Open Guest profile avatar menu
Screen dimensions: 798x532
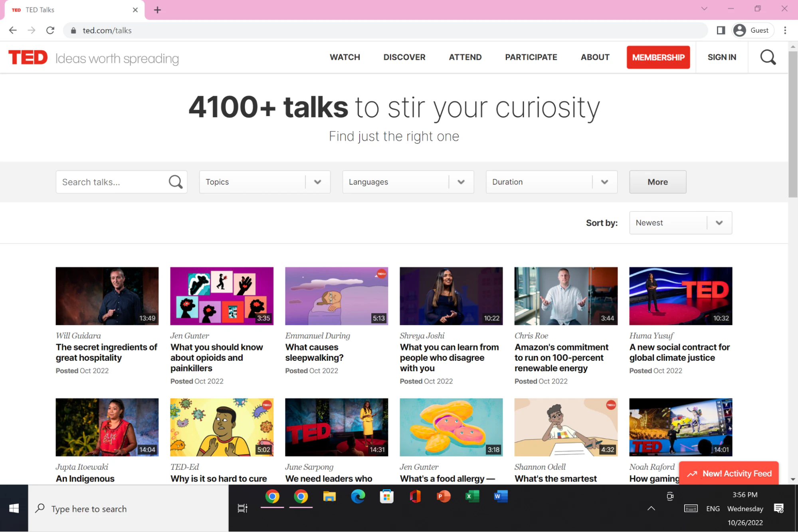752,30
